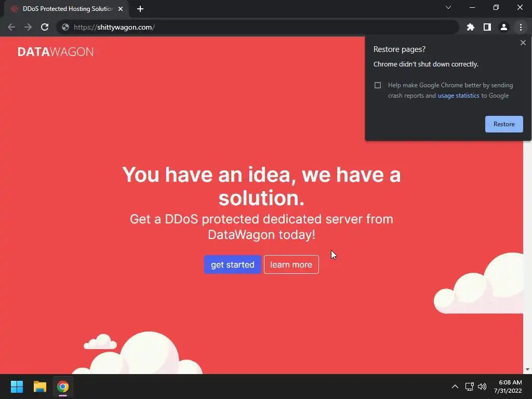Enable sending crash reports checkbox
The image size is (532, 399).
(378, 85)
